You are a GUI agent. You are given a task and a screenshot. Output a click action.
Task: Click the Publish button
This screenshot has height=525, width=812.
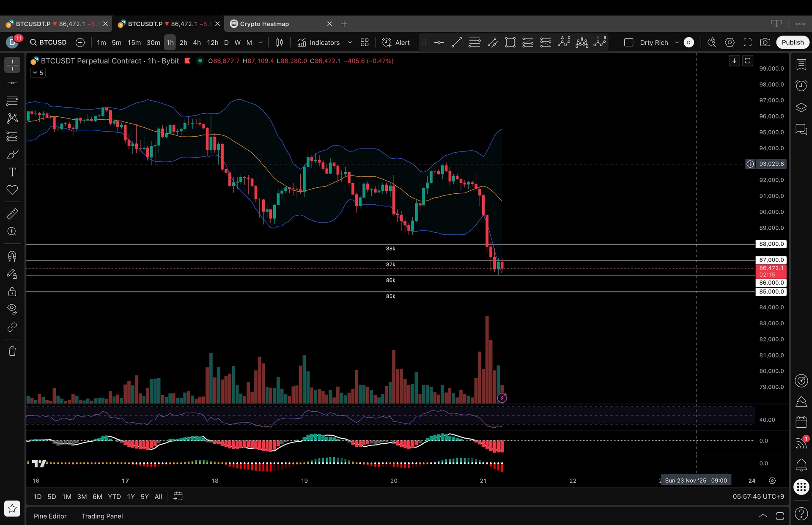pyautogui.click(x=792, y=42)
